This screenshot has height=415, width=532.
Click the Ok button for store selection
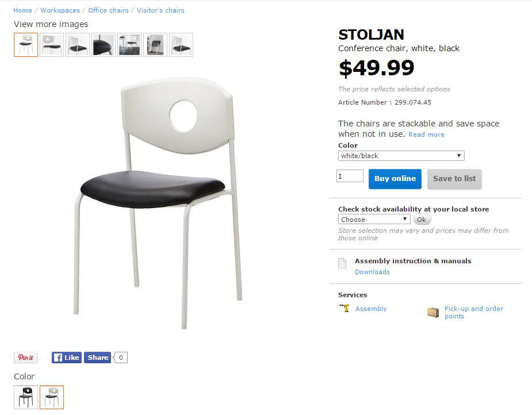pos(422,219)
